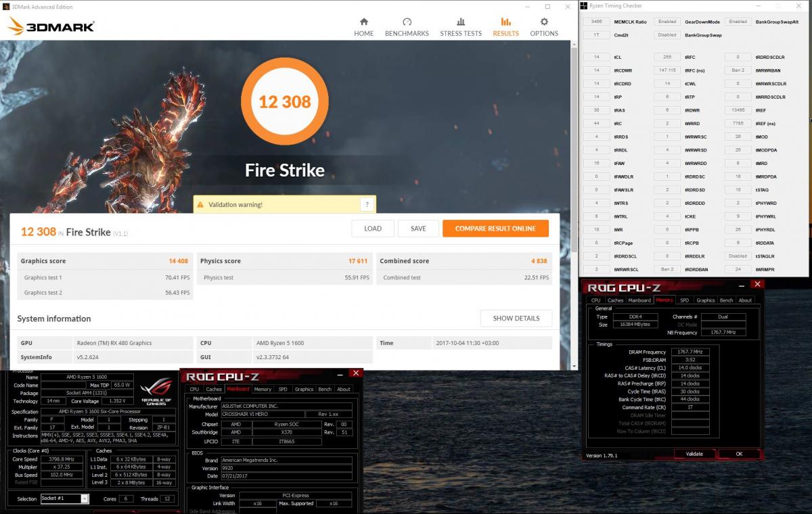The image size is (812, 514).
Task: Click the Combined score value 4 838
Action: point(539,261)
